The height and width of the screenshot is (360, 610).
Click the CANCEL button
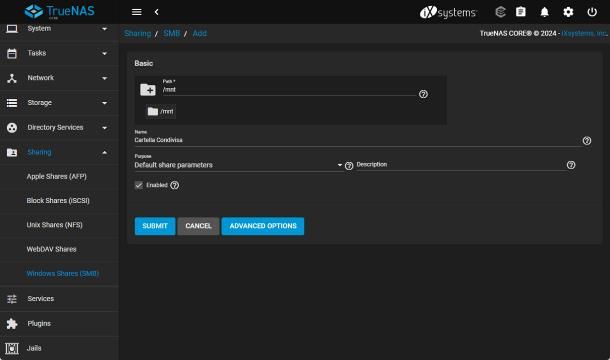[198, 226]
